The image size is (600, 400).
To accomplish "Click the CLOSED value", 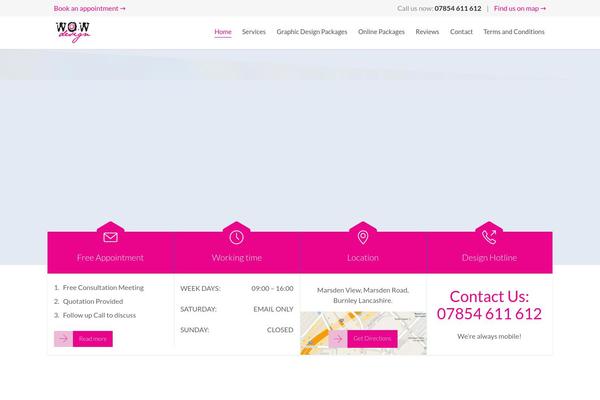I will 280,330.
